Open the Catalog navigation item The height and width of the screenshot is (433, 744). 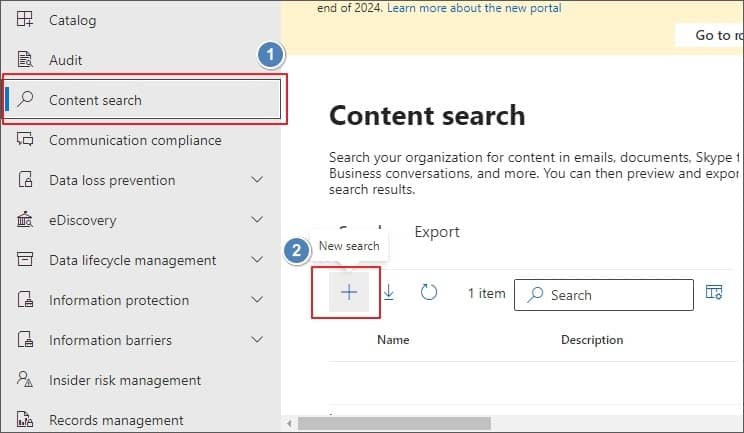73,20
